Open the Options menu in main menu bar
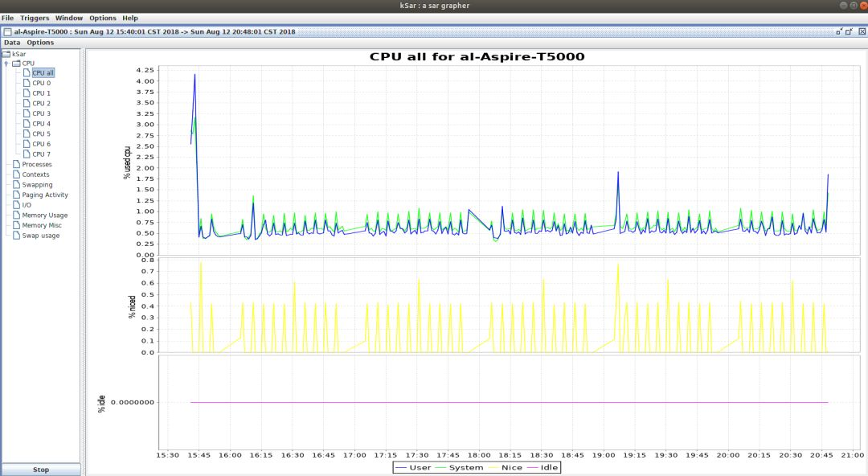 (103, 18)
